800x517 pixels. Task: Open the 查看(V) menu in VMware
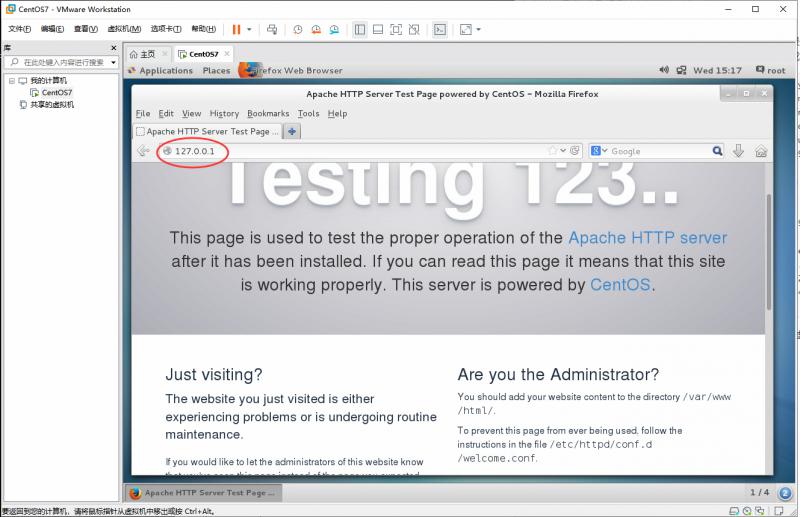tap(85, 29)
